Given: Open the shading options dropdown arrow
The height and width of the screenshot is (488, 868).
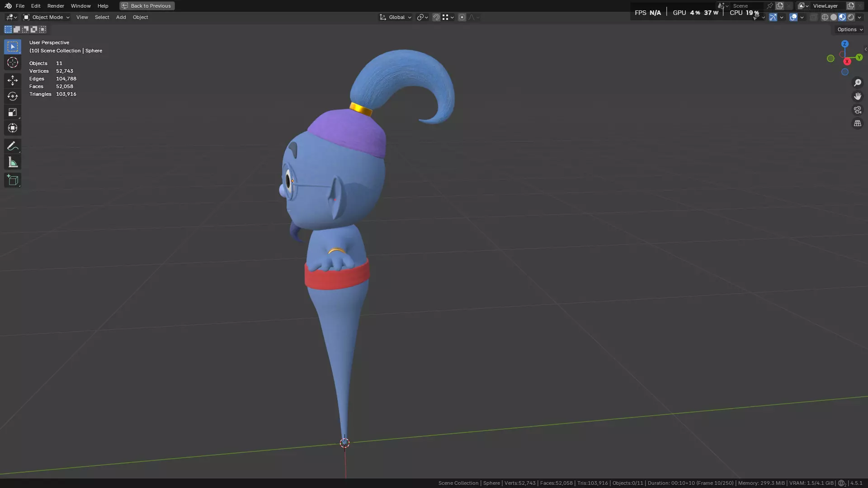Looking at the screenshot, I should coord(859,17).
